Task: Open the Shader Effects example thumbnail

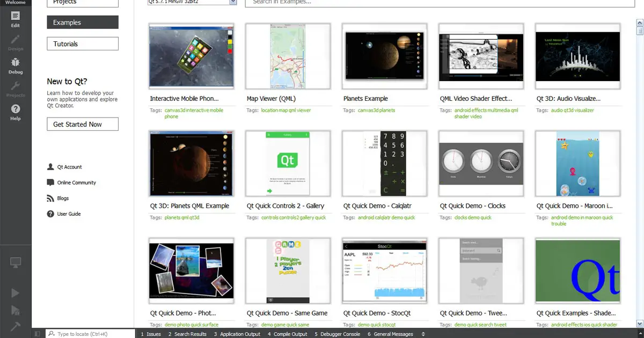Action: [578, 270]
